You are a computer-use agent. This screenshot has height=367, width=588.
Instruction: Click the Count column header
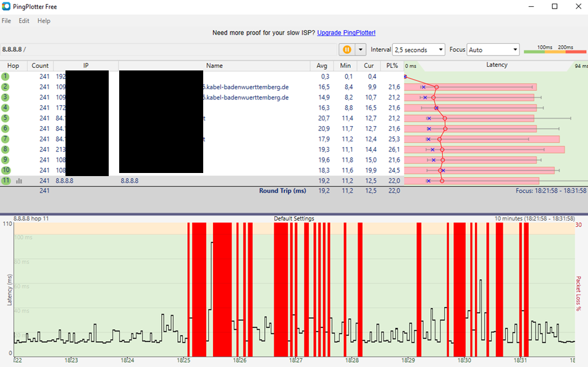pyautogui.click(x=40, y=65)
